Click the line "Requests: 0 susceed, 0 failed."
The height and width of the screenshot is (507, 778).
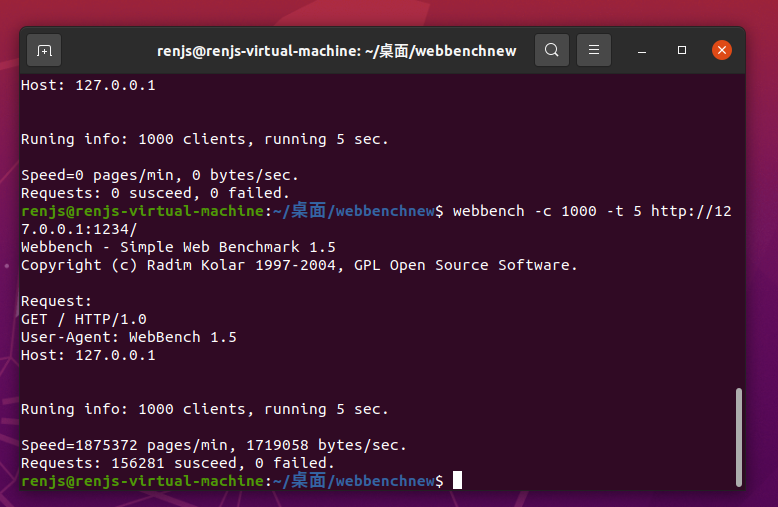(155, 193)
